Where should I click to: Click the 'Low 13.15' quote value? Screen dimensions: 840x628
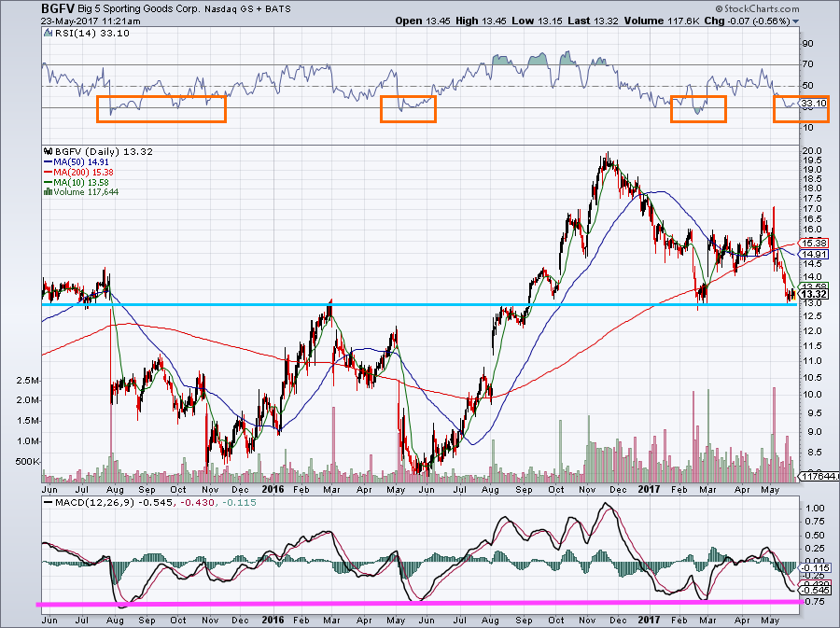[x=538, y=21]
